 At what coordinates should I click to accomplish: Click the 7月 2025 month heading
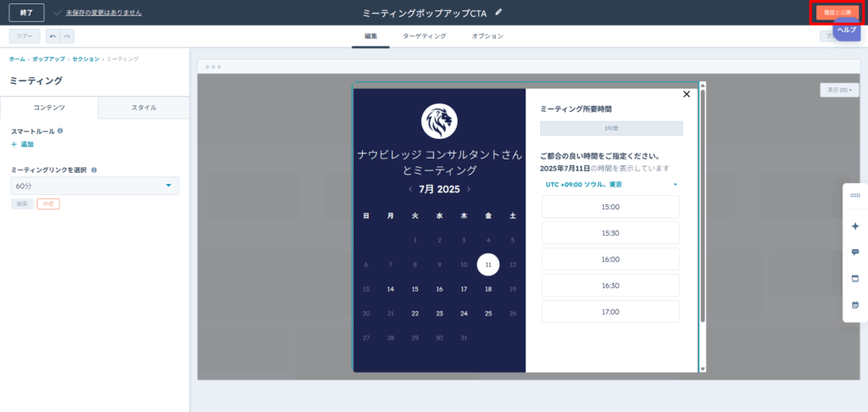coord(440,189)
